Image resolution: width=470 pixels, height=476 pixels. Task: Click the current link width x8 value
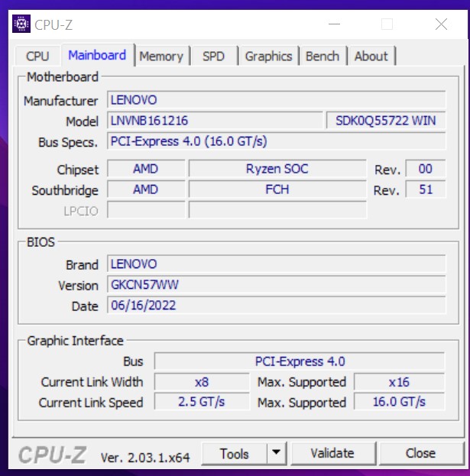coord(202,382)
